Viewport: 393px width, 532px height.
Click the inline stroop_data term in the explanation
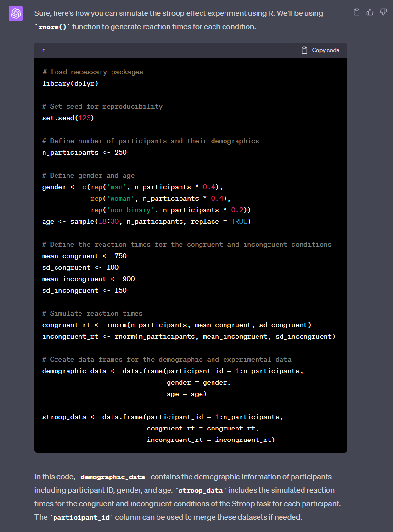coord(200,491)
